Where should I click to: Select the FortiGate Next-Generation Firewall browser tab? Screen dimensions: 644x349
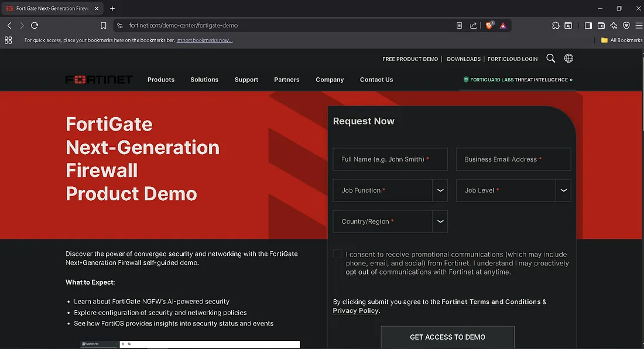52,8
